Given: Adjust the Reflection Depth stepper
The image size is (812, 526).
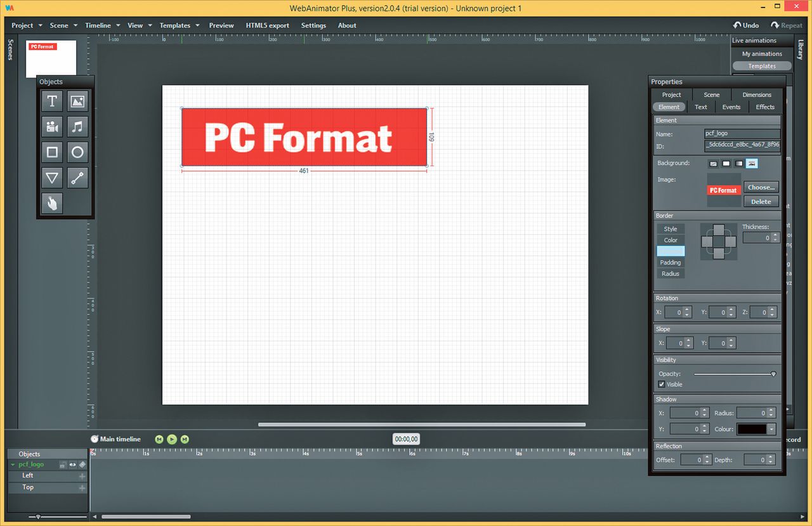Looking at the screenshot, I should pos(771,460).
